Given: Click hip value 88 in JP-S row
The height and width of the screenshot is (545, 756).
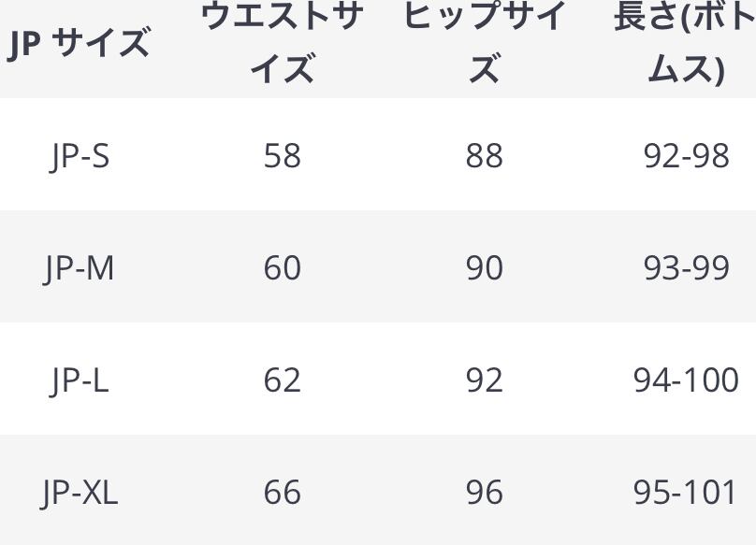Looking at the screenshot, I should (x=485, y=155).
